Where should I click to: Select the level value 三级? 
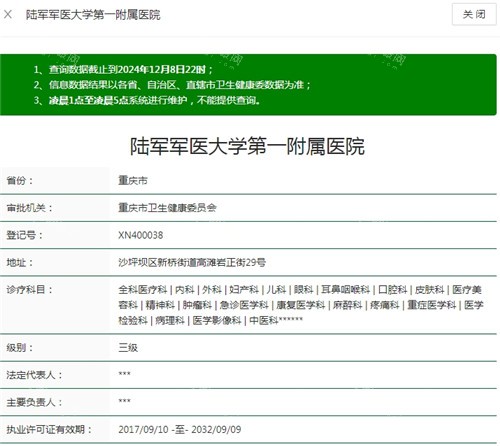click(128, 348)
